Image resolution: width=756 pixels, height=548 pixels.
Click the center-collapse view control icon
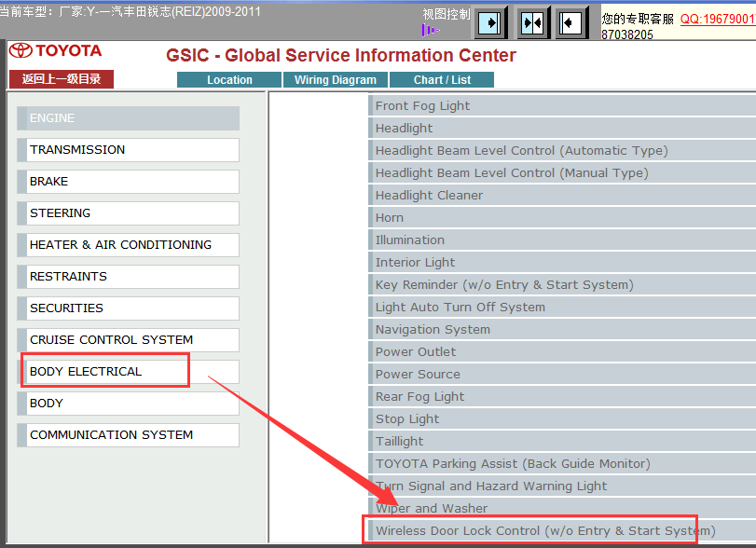point(533,22)
